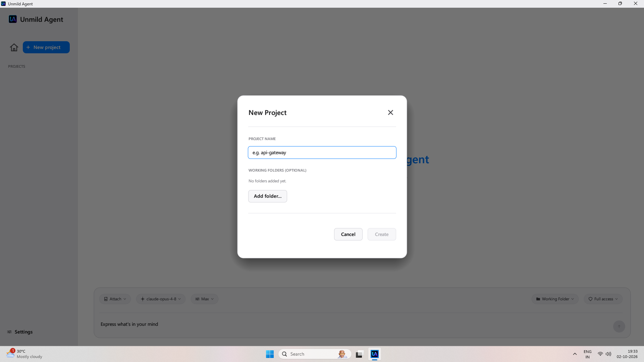Click the New project sidebar button
Screen dimensions: 644x362
46,47
